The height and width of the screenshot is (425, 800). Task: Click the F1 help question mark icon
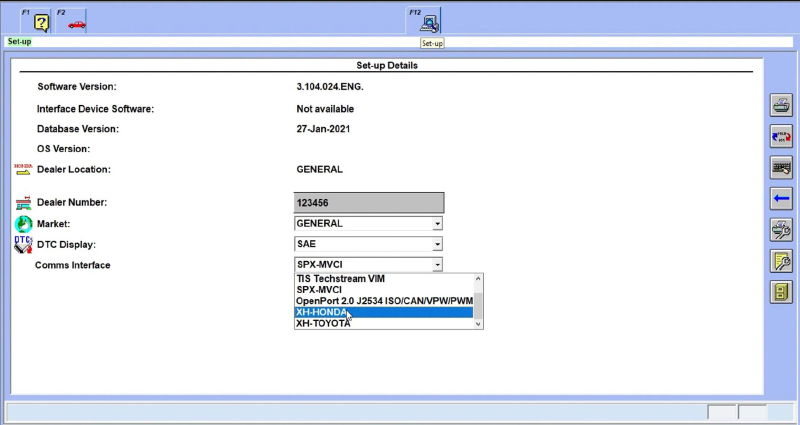[41, 22]
